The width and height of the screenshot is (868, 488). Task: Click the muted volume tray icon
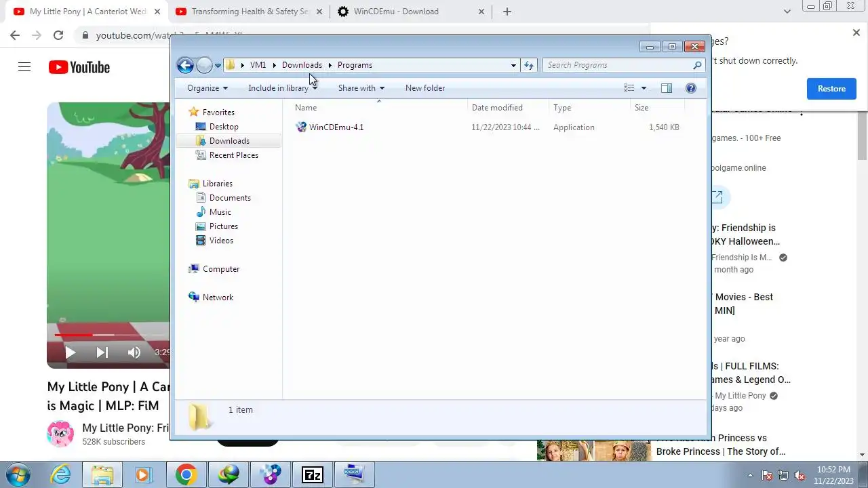(800, 475)
